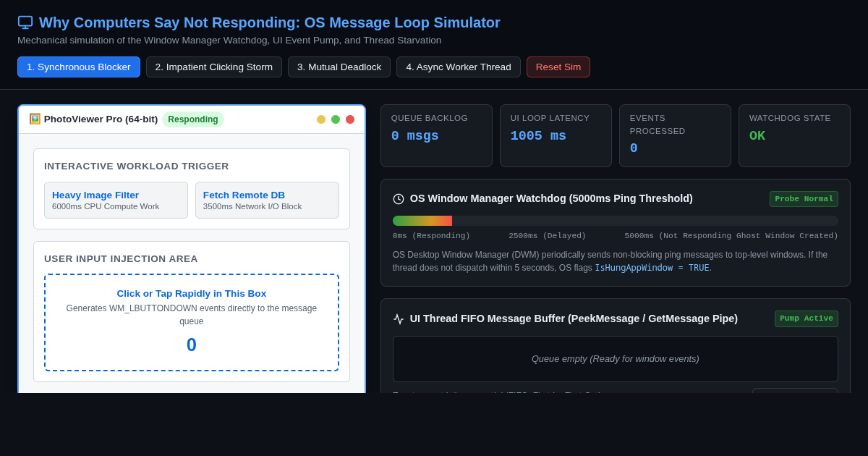Click the Watchdog State OK value
Viewport: 868px width, 456px height.
pos(757,136)
